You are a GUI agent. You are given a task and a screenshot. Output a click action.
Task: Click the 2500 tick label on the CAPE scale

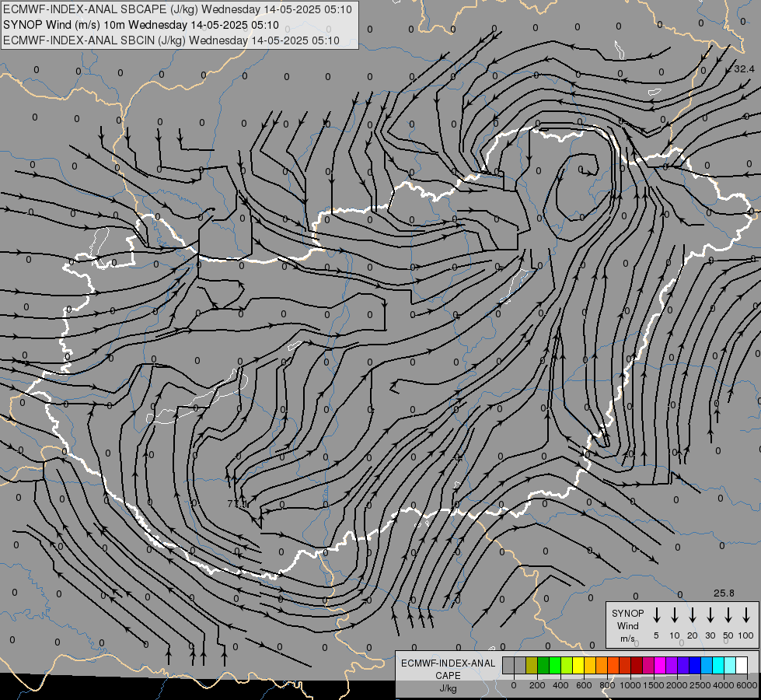click(x=700, y=685)
